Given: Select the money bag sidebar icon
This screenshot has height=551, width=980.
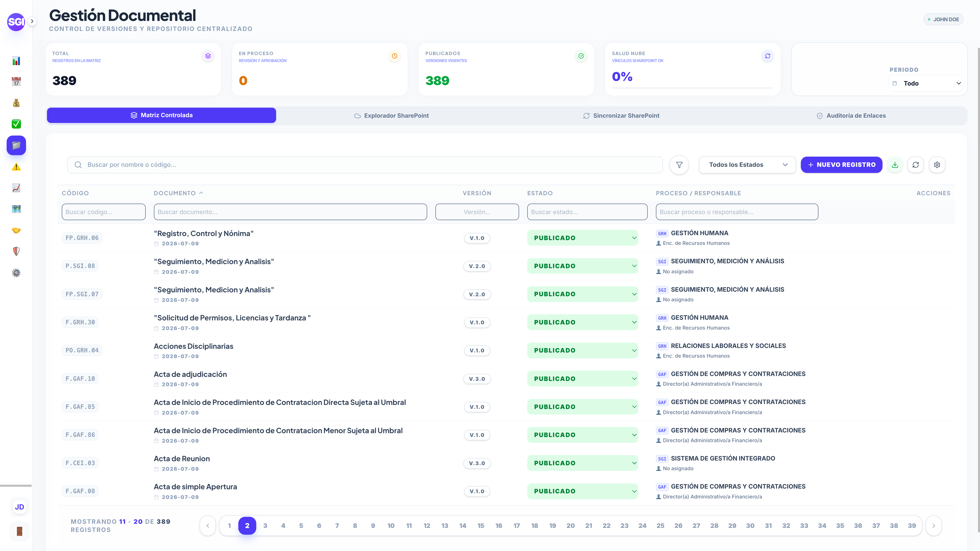Looking at the screenshot, I should point(16,103).
